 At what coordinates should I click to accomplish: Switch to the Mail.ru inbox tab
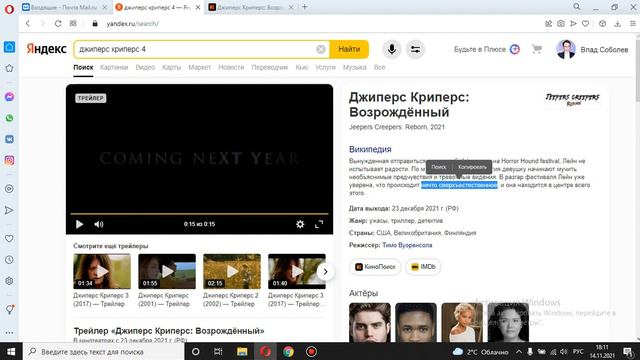point(63,7)
